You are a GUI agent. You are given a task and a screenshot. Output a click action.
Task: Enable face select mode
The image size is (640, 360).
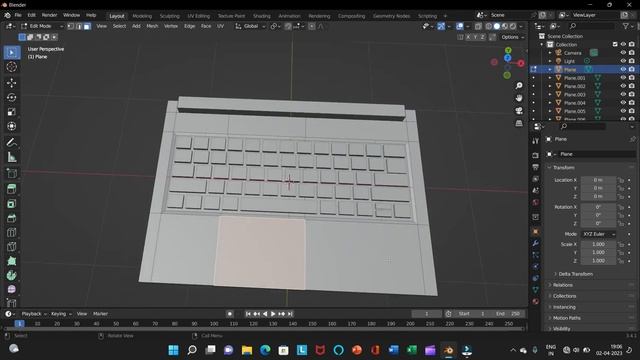click(87, 27)
